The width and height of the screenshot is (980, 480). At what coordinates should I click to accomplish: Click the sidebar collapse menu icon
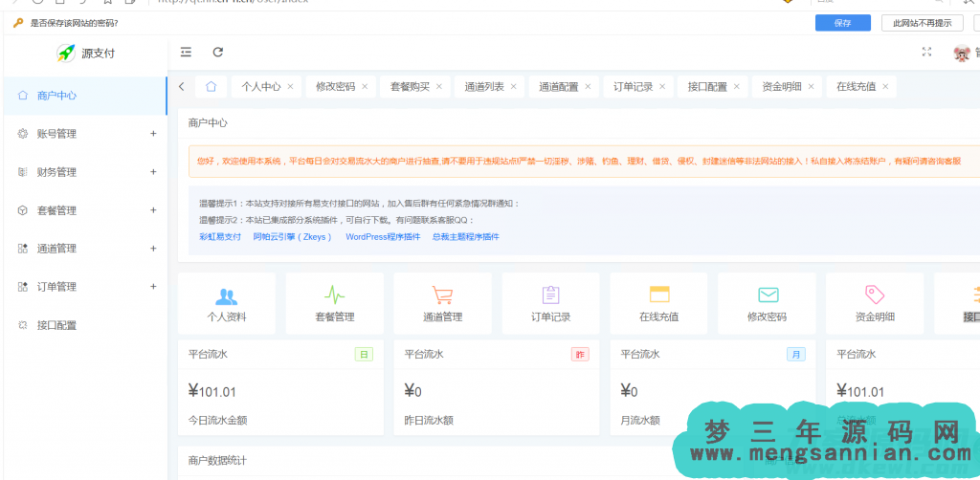(186, 53)
